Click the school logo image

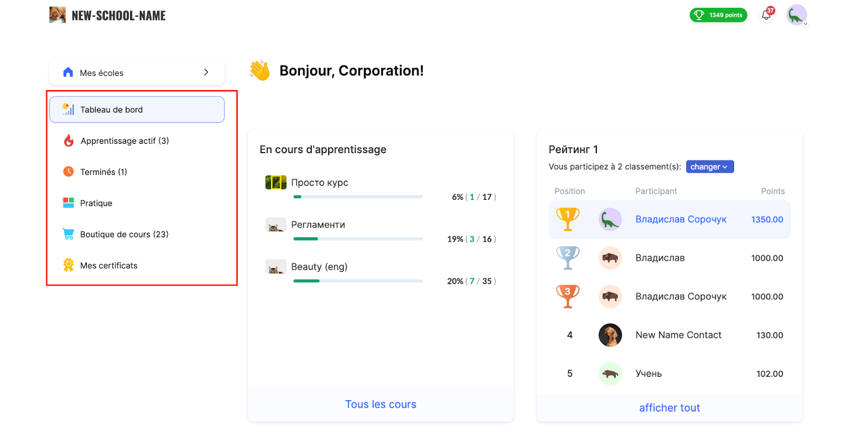tap(58, 15)
